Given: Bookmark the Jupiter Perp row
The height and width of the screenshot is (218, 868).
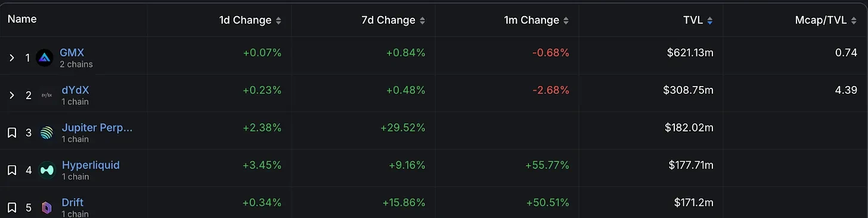Looking at the screenshot, I should (11, 133).
